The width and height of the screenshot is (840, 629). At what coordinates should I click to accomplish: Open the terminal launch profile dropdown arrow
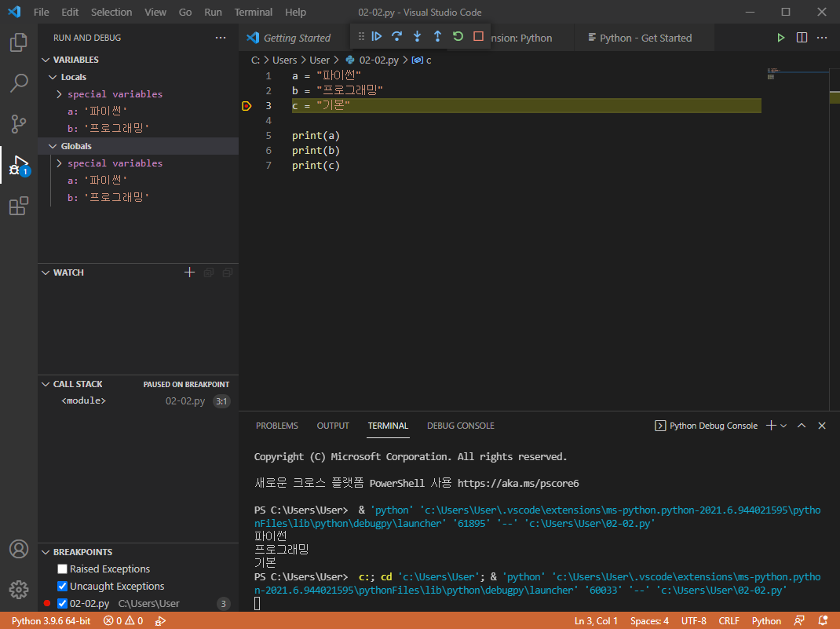pos(783,426)
